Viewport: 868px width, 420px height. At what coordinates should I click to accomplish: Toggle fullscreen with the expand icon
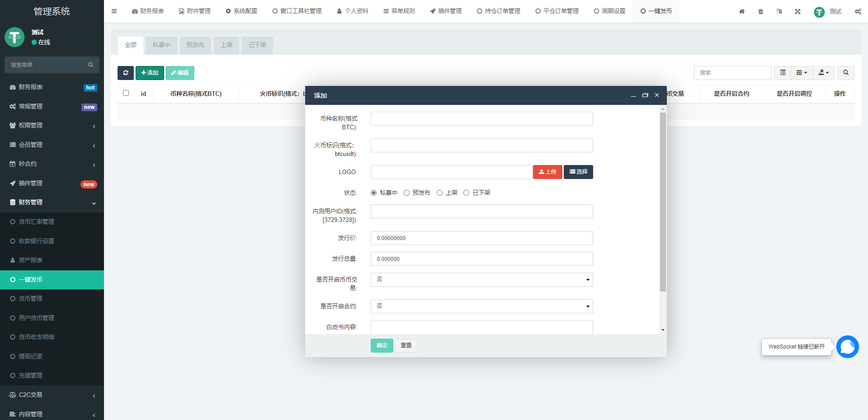(797, 11)
